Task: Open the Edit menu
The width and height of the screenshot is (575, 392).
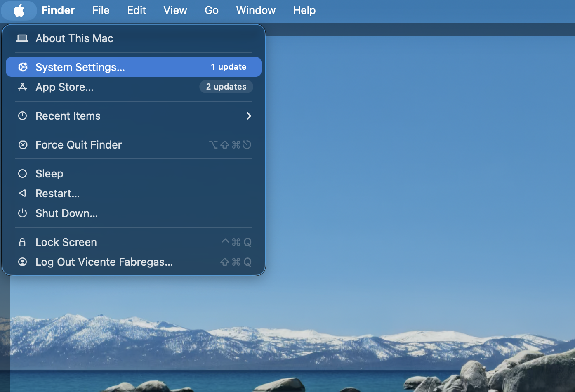Action: coord(137,10)
